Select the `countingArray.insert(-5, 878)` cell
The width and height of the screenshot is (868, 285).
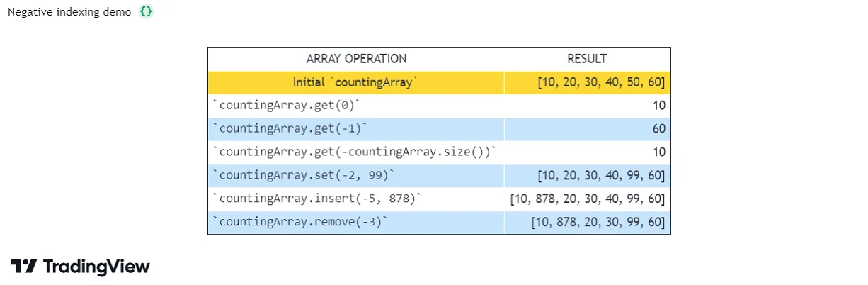[317, 199]
